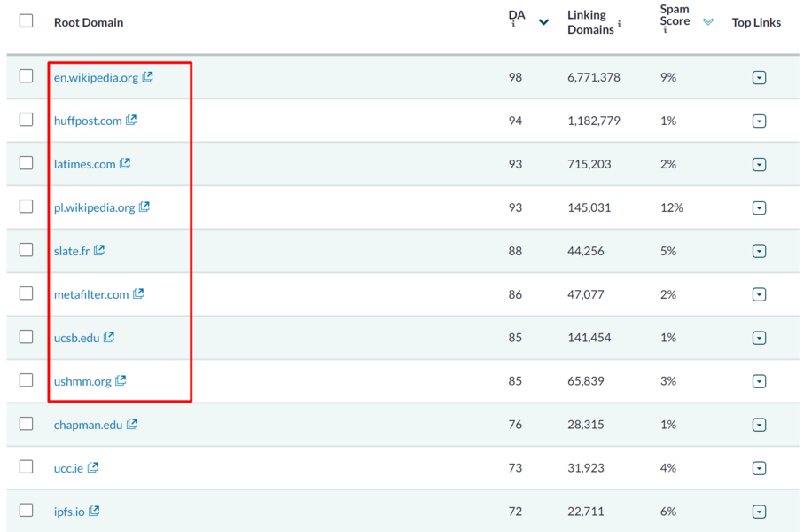Check the box for ucsb.edu row
Screen dimensions: 804x532
27,337
